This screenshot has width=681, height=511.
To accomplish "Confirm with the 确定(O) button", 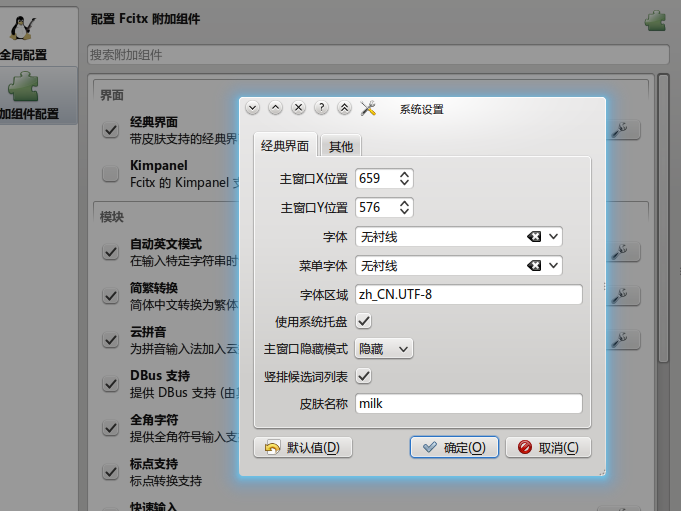I will (454, 447).
